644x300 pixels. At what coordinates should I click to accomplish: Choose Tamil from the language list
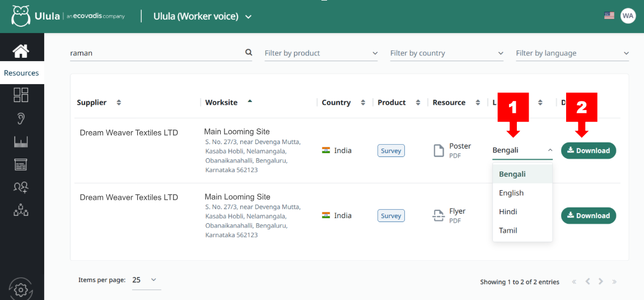[x=522, y=230]
